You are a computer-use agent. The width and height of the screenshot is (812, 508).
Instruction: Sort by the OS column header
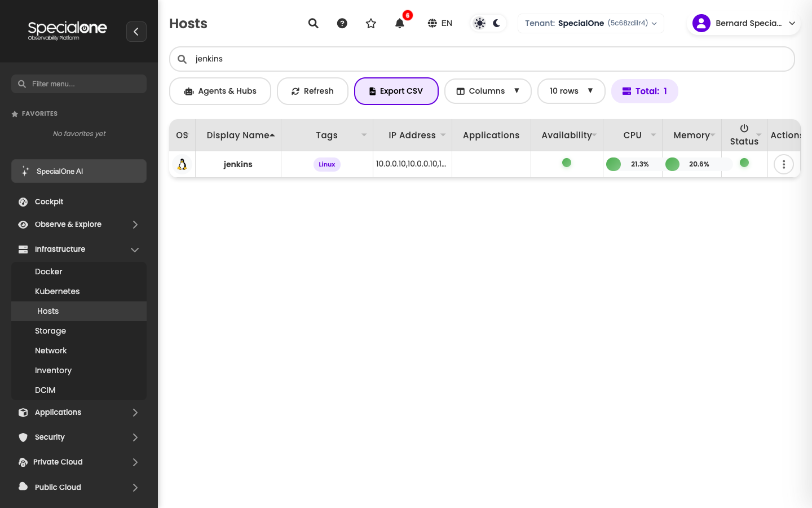click(182, 135)
